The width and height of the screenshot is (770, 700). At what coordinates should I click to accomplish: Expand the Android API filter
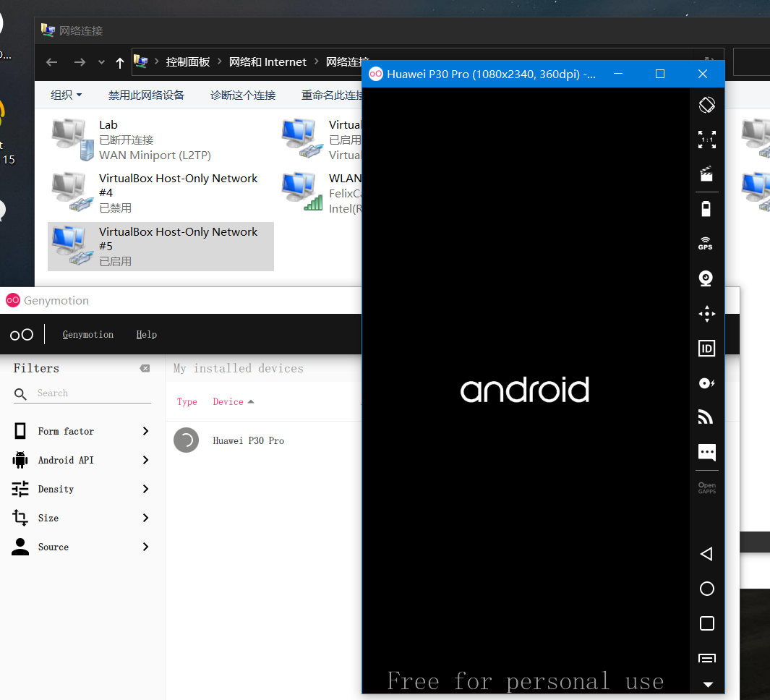click(x=81, y=460)
